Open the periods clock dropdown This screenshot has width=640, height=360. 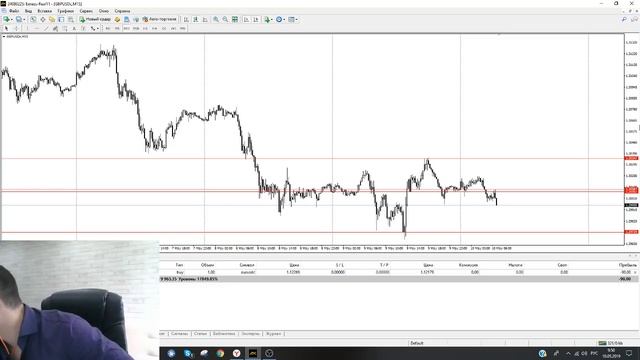coord(280,19)
